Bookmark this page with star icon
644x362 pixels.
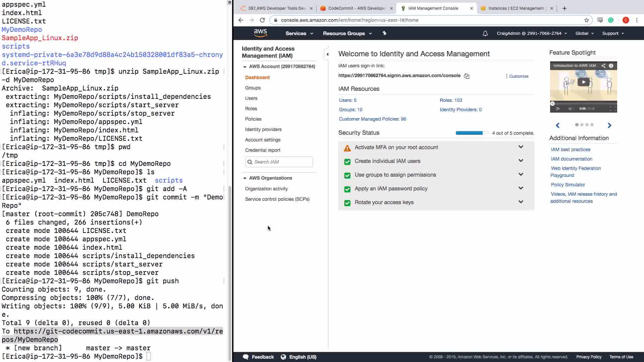click(586, 20)
